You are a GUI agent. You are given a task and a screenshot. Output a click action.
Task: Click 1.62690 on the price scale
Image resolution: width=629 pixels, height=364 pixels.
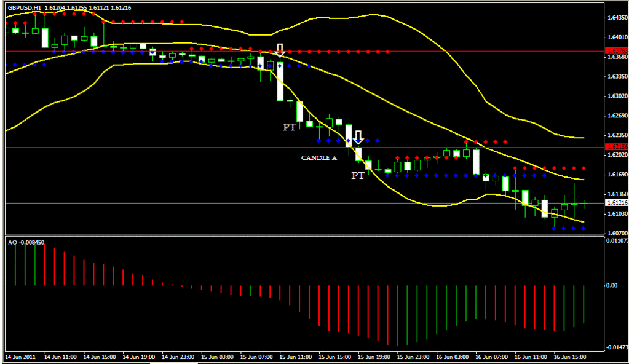(617, 116)
